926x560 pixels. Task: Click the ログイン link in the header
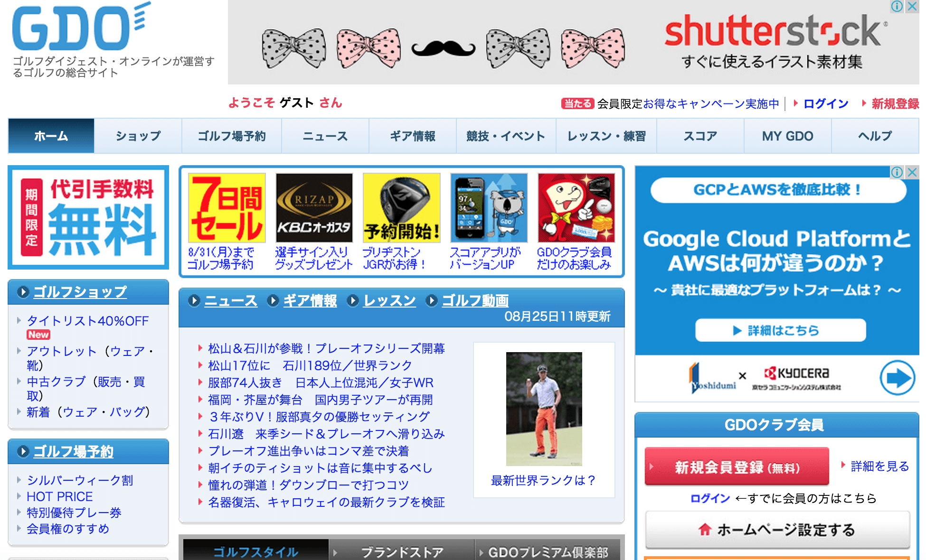(825, 103)
